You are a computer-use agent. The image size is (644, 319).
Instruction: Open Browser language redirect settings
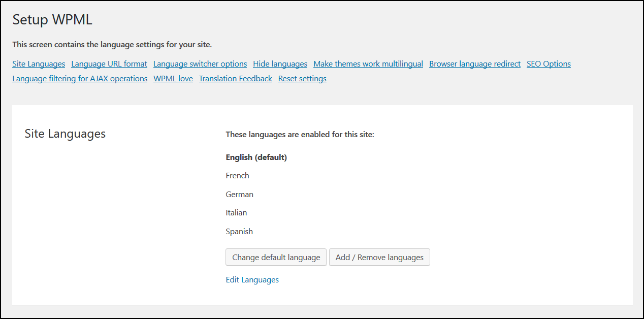[474, 63]
